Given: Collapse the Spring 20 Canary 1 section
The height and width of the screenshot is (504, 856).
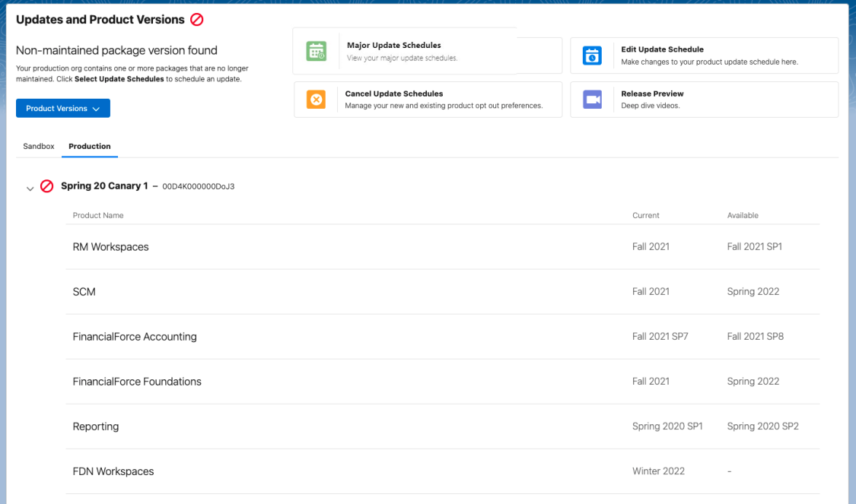Looking at the screenshot, I should 30,188.
